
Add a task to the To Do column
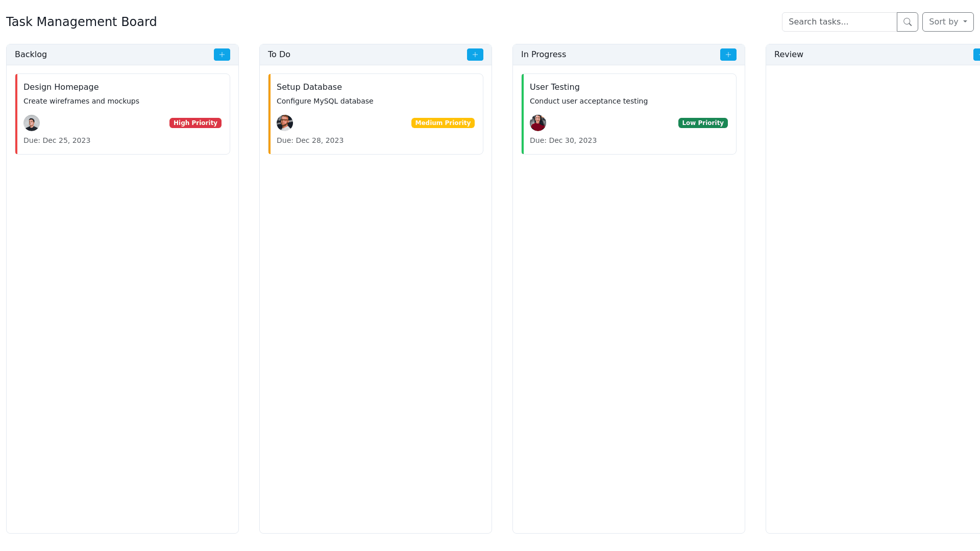pos(475,55)
